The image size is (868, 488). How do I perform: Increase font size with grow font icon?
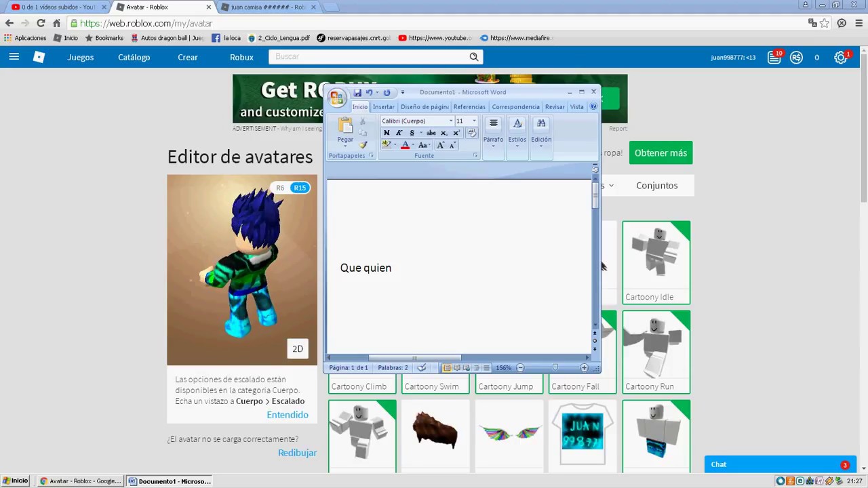440,145
